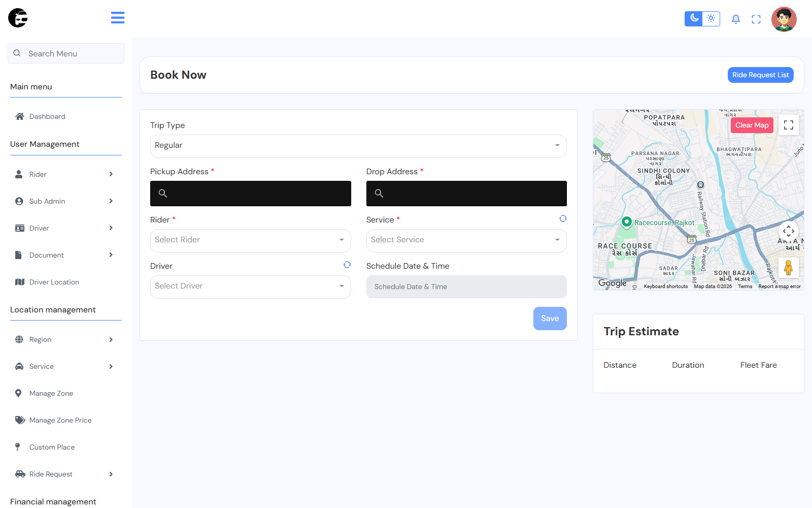Open the Trip Type dropdown
This screenshot has width=812, height=508.
(x=358, y=146)
